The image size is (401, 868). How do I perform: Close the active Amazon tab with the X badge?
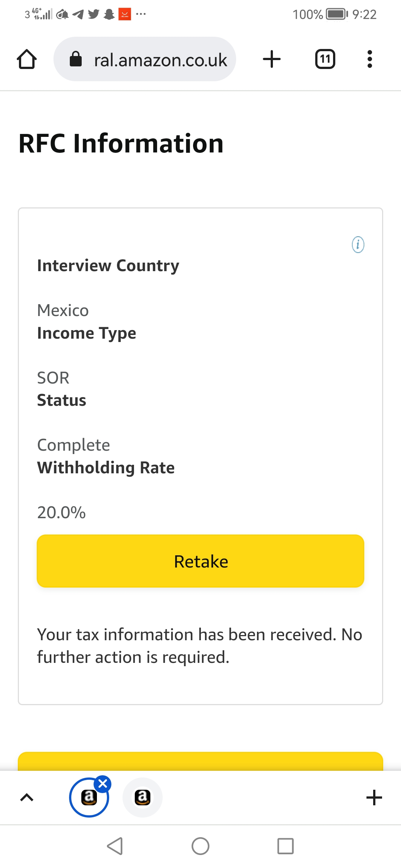coord(103,784)
